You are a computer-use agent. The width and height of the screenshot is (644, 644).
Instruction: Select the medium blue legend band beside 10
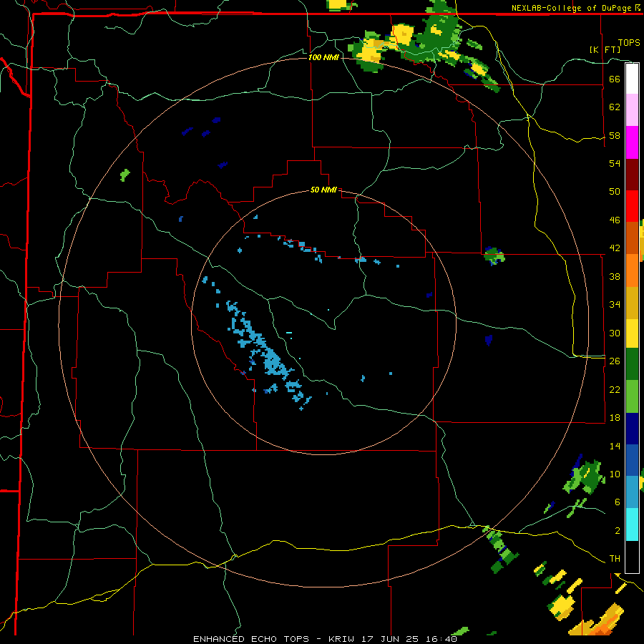[x=632, y=460]
